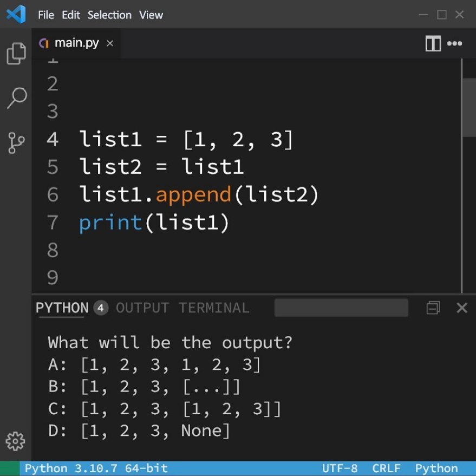Click the editor vertical scrollbar thumb

click(470, 107)
